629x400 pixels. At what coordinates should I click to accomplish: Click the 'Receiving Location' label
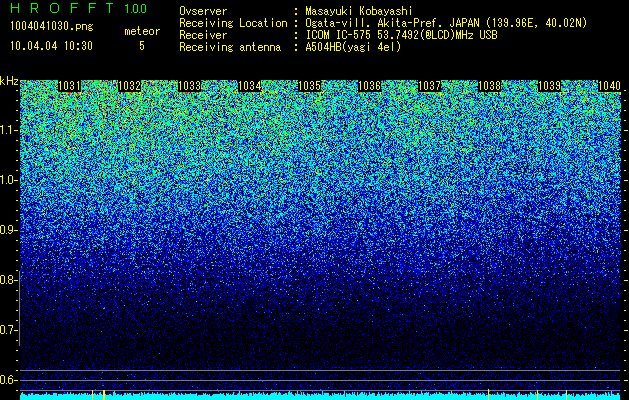click(233, 23)
